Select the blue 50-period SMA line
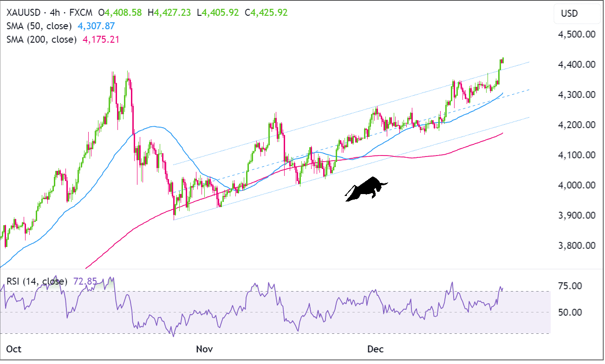The height and width of the screenshot is (364, 605). pos(153,127)
